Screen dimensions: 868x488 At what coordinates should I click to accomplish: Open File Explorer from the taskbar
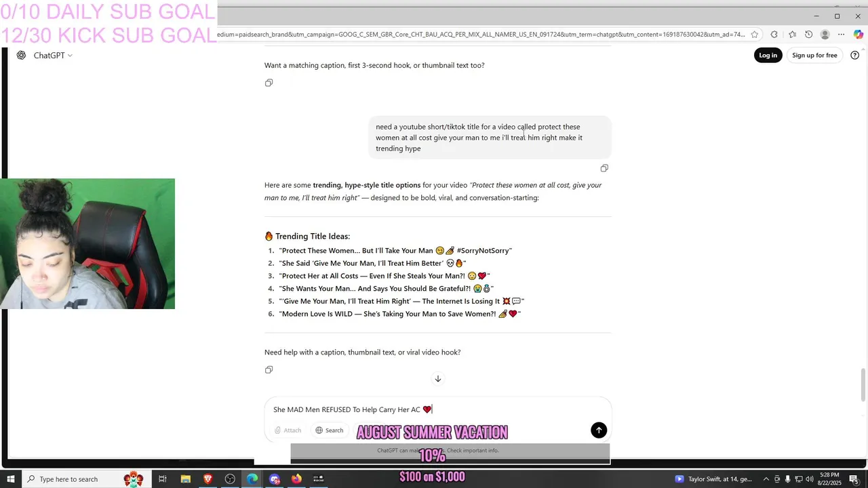point(185,479)
